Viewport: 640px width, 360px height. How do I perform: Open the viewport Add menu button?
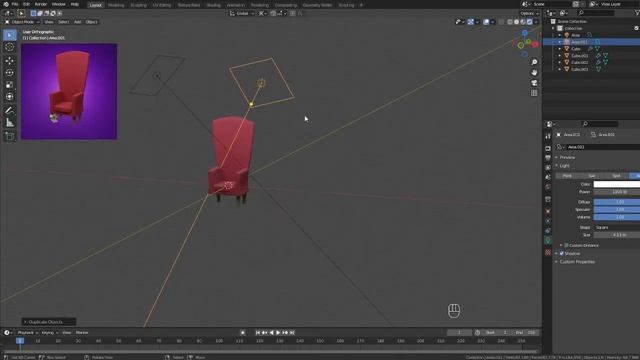click(x=77, y=22)
